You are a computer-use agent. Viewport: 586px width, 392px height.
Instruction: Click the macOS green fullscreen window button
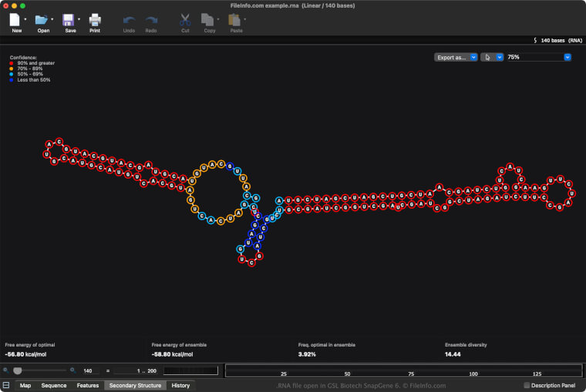pyautogui.click(x=23, y=5)
